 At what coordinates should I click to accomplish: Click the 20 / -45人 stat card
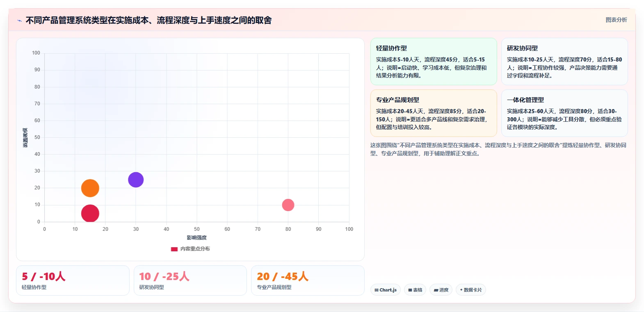click(x=308, y=280)
